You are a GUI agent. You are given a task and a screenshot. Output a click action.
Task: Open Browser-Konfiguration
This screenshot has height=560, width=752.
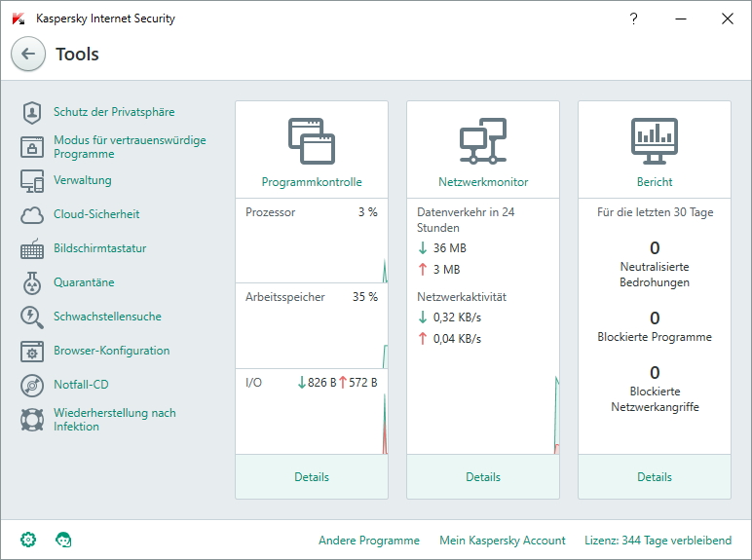(x=112, y=351)
